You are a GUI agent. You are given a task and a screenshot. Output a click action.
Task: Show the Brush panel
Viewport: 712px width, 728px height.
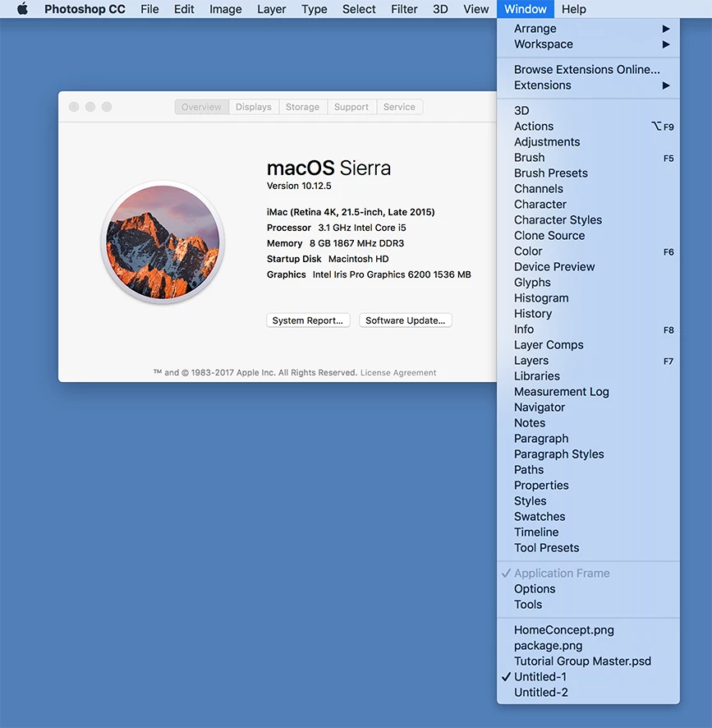pos(588,158)
